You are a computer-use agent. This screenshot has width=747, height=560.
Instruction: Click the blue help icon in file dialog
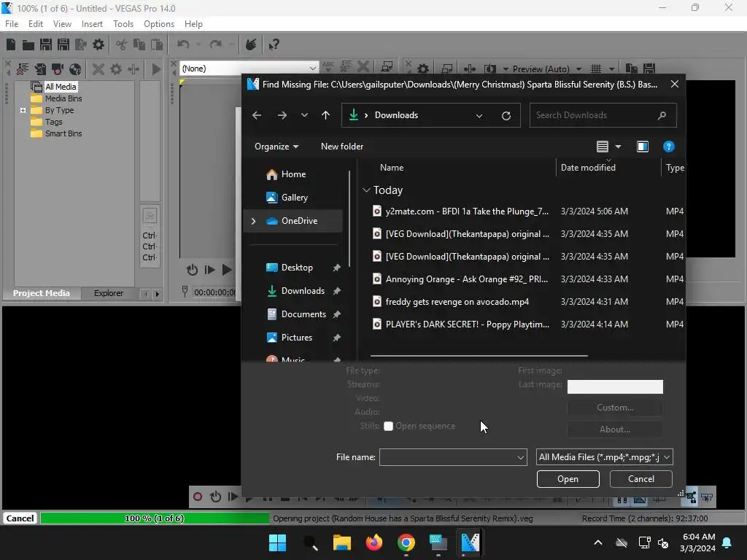click(668, 147)
